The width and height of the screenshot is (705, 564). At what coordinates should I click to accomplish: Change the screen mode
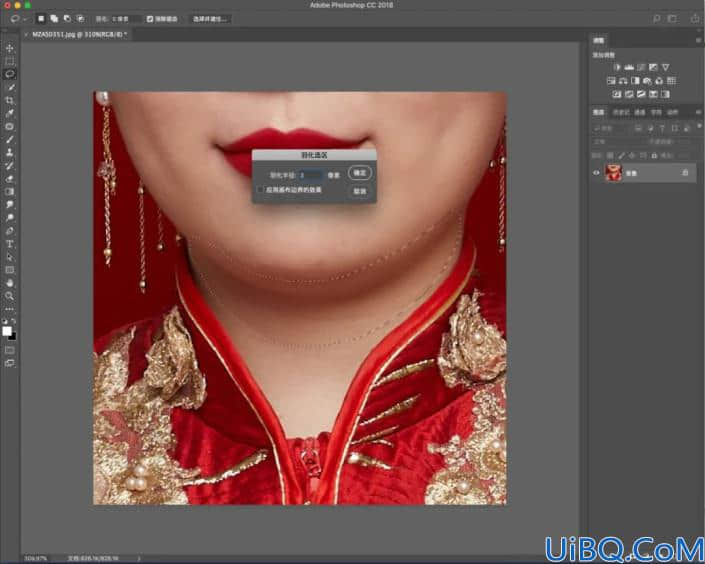tap(9, 363)
